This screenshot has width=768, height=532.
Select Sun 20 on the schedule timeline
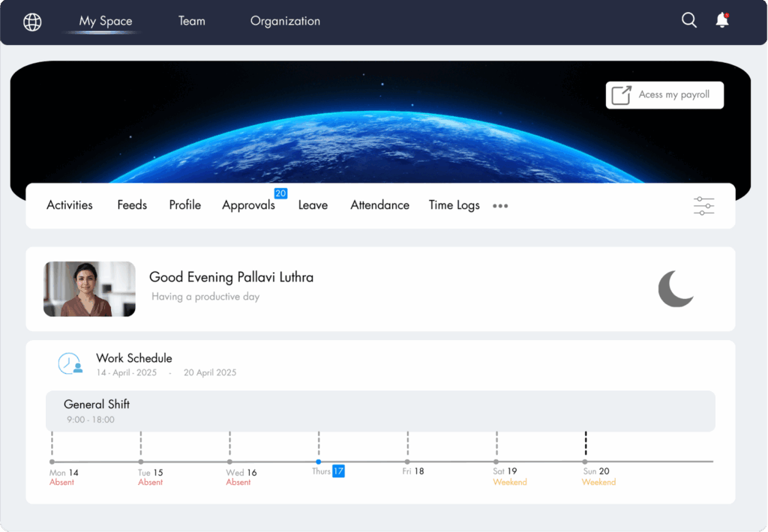point(596,471)
